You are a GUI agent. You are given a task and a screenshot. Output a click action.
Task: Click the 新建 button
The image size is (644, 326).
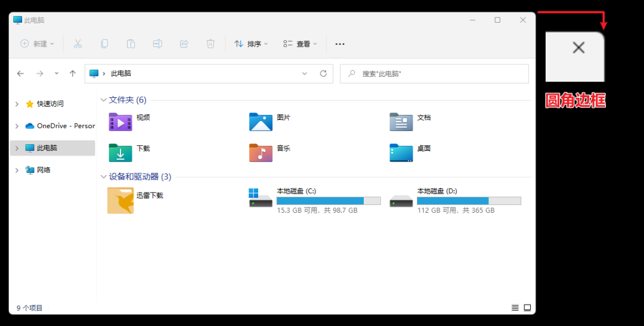37,44
